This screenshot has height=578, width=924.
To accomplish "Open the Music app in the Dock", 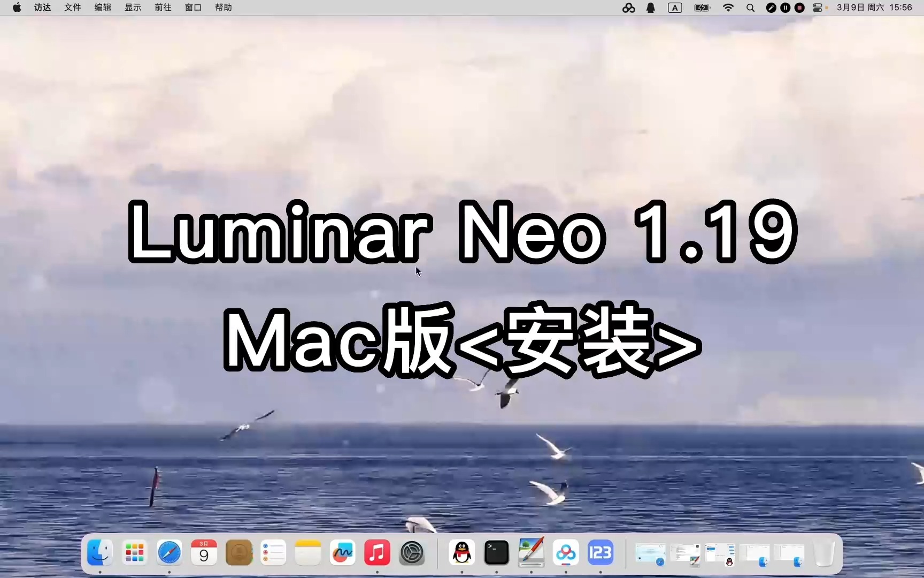I will tap(376, 553).
